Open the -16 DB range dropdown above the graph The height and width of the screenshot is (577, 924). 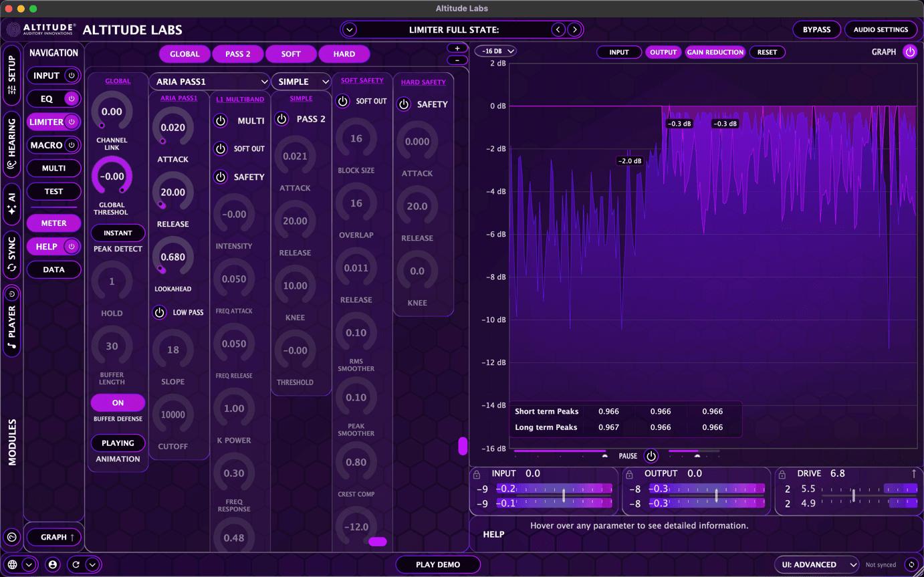(495, 50)
